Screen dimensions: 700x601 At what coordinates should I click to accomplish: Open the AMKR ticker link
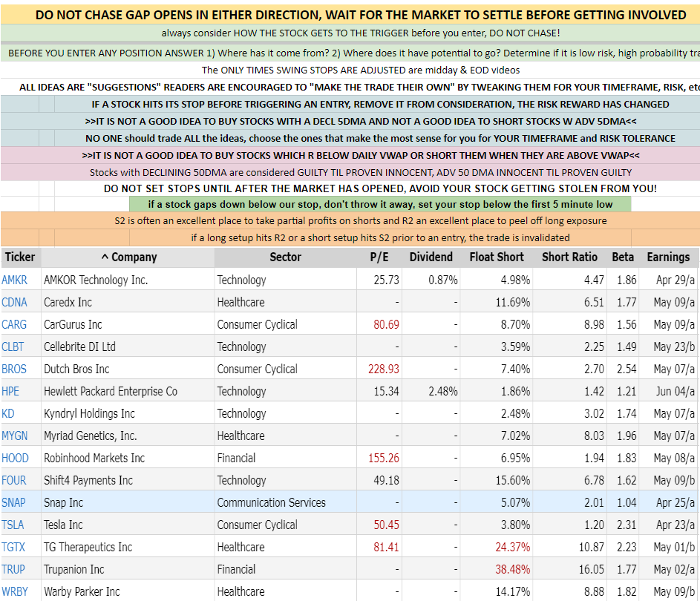[14, 280]
